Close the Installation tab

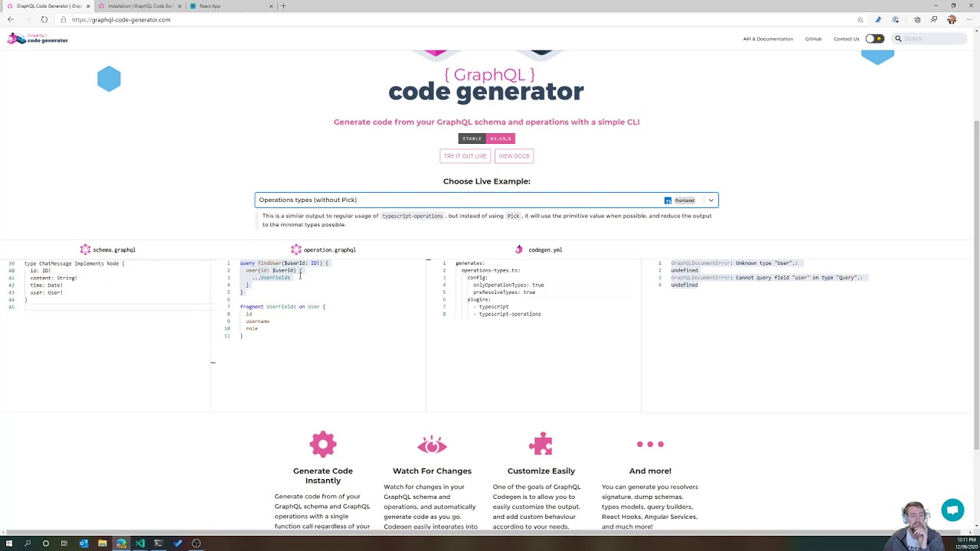pyautogui.click(x=179, y=6)
